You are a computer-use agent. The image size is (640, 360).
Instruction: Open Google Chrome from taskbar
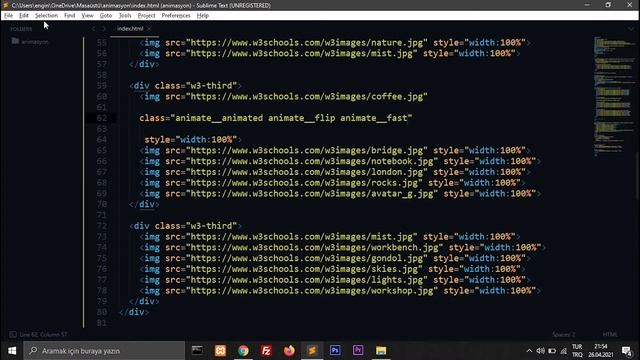point(243,351)
